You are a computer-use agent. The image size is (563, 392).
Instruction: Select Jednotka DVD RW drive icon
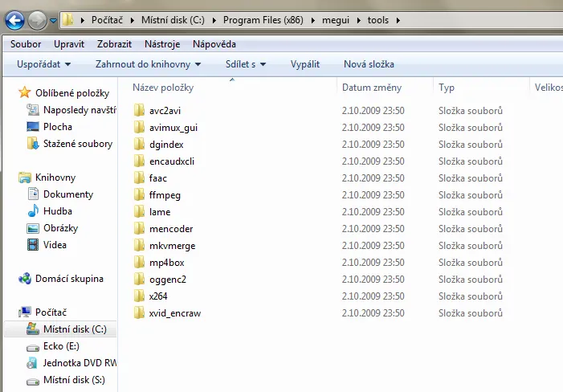pos(33,363)
